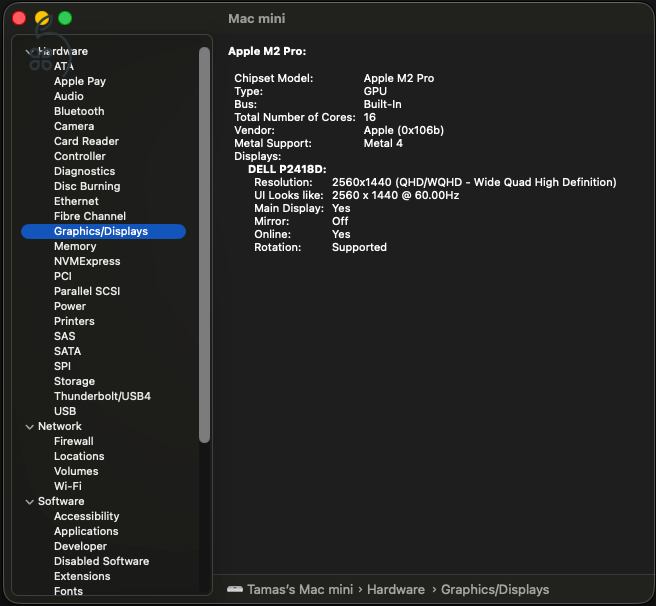Collapse the Software section chevron
The width and height of the screenshot is (656, 606).
(29, 501)
